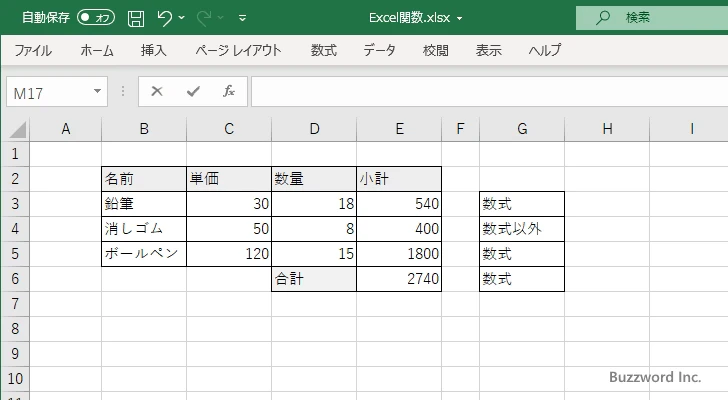Viewport: 728px width, 400px height.
Task: Select row 10 header
Action: (x=15, y=379)
